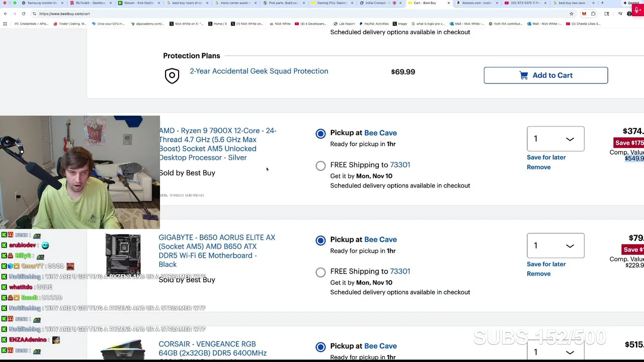Click the Best Buy URL address bar
644x362 pixels.
click(x=302, y=14)
